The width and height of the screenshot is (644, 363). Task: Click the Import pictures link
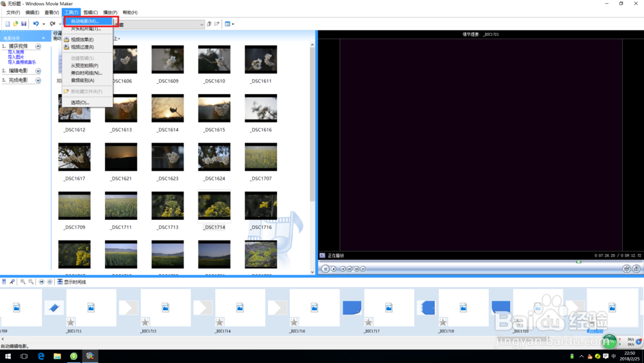15,57
